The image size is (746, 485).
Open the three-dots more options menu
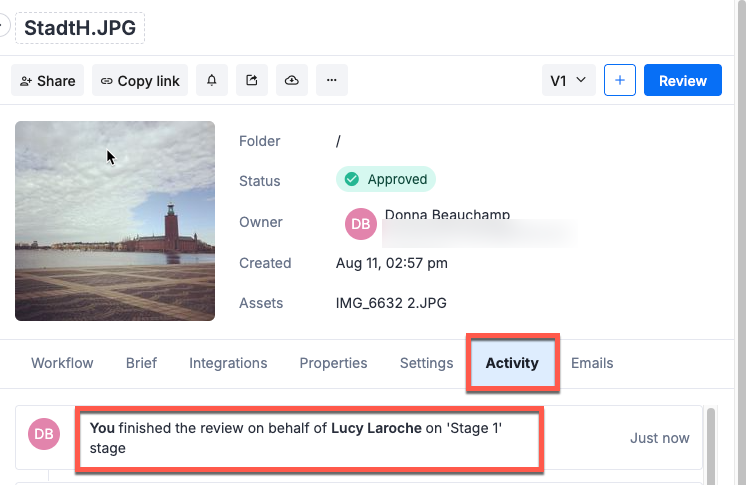pyautogui.click(x=332, y=81)
